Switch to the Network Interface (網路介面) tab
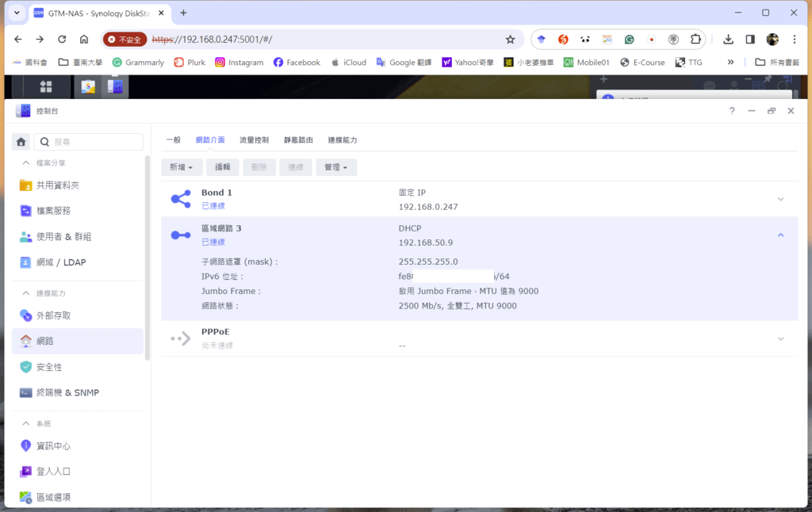Viewport: 812px width, 512px height. [x=210, y=139]
